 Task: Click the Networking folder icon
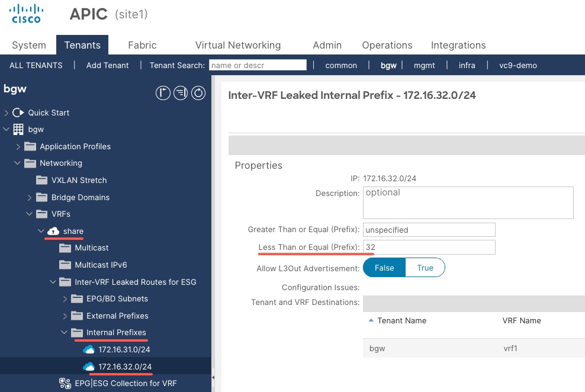pos(30,163)
